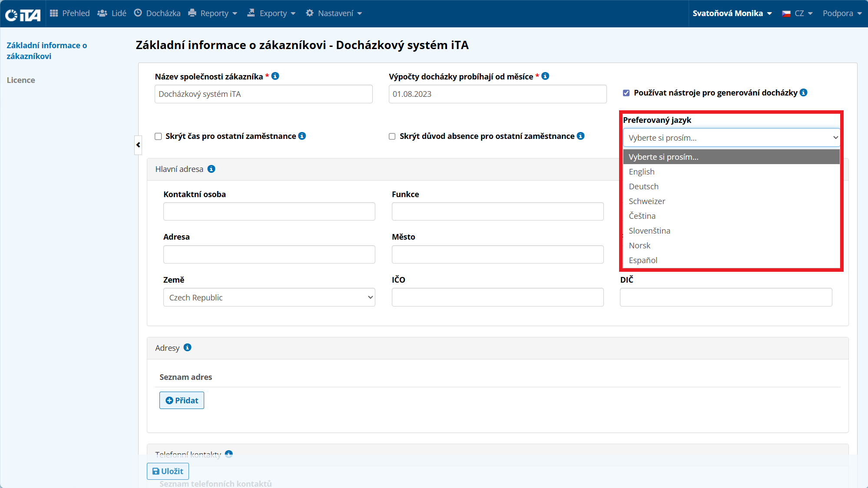This screenshot has width=868, height=488.
Task: Show info for Používat nástroje pro generování docházky
Action: (804, 92)
